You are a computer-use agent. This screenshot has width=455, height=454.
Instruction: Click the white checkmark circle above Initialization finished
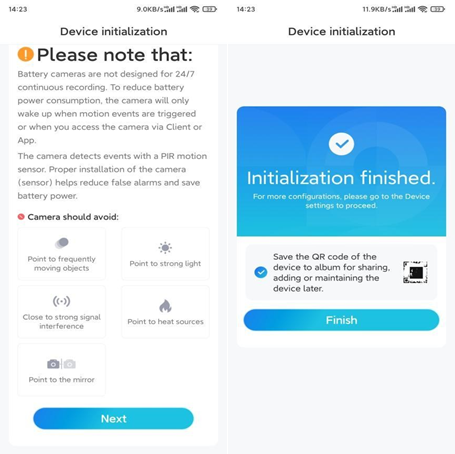pos(341,144)
